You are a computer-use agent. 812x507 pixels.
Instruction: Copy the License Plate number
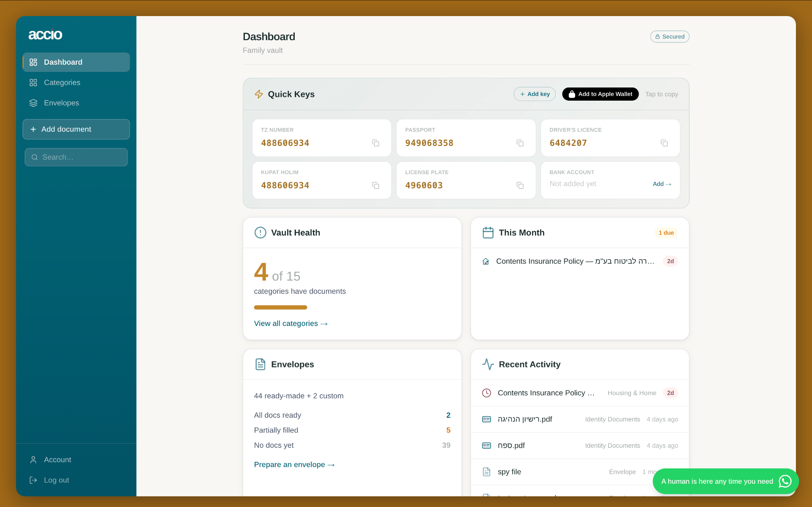520,186
